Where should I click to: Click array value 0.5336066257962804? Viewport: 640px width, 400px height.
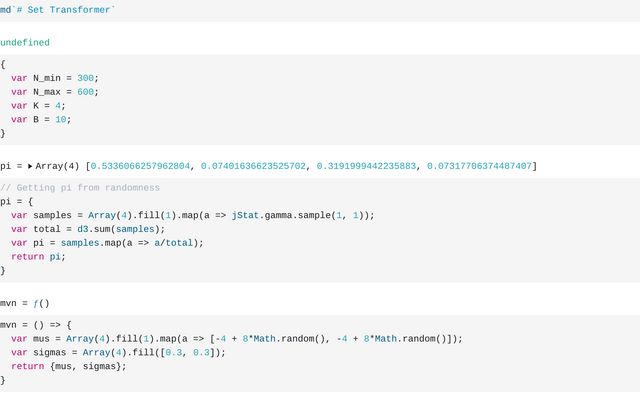pos(142,165)
